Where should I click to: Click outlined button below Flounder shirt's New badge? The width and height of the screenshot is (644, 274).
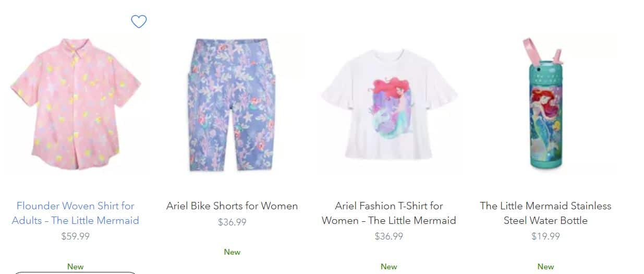coord(76,273)
